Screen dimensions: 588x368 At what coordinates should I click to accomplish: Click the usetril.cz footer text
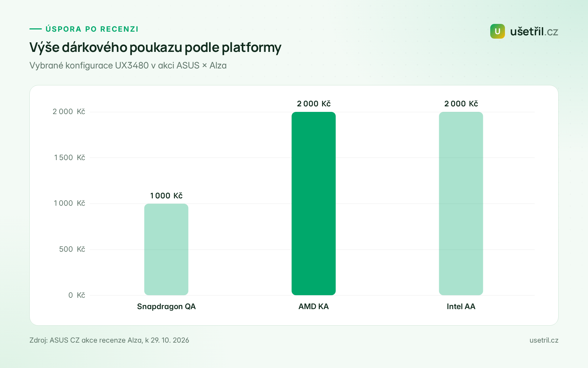[x=544, y=340]
